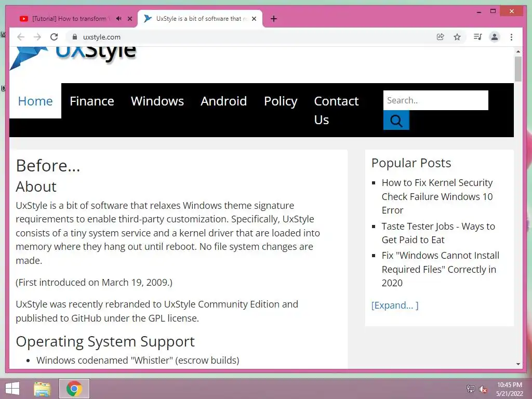Go back using browser back arrow
The image size is (532, 399).
21,37
